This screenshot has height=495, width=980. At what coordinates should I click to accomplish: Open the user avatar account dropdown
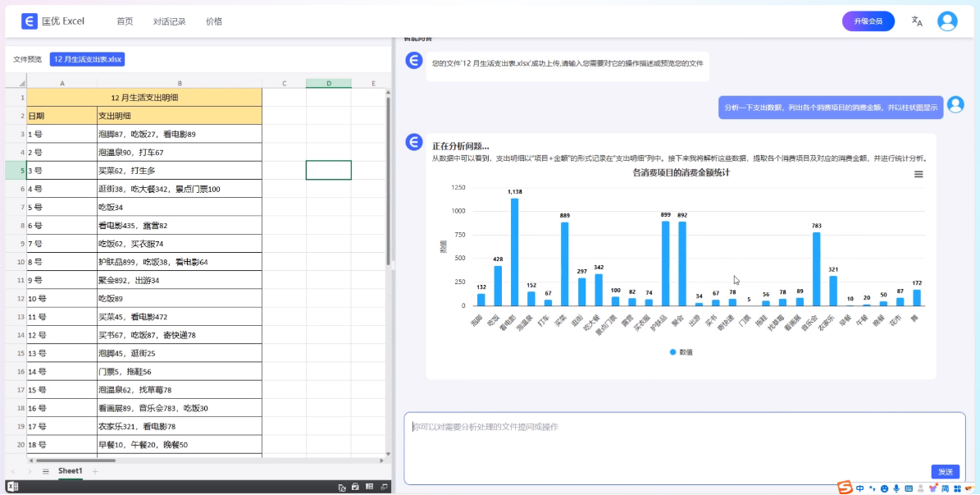pyautogui.click(x=947, y=21)
